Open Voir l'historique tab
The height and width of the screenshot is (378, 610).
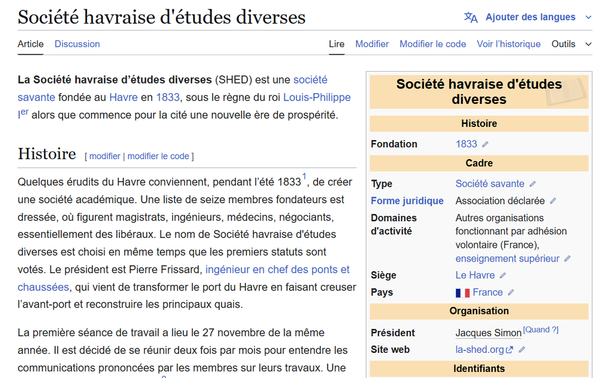(x=508, y=44)
